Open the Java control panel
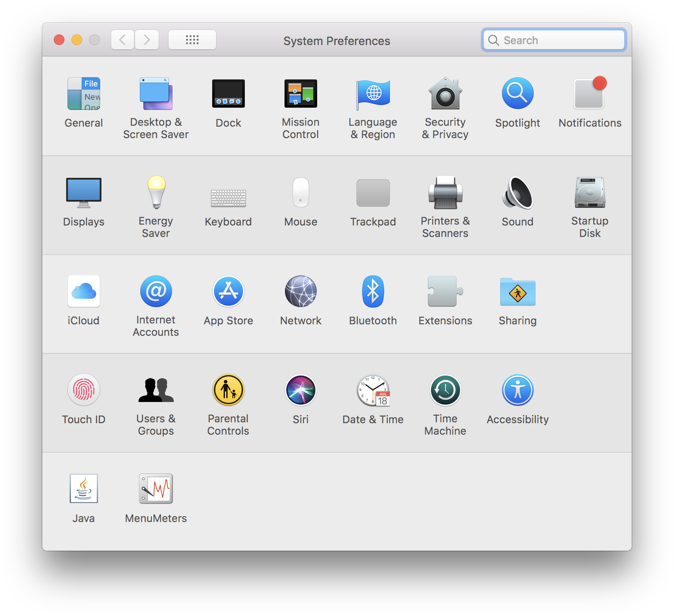The image size is (674, 616). [84, 489]
